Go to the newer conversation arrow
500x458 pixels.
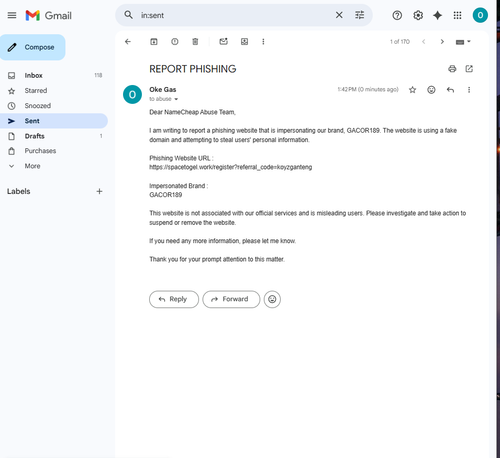[x=423, y=42]
